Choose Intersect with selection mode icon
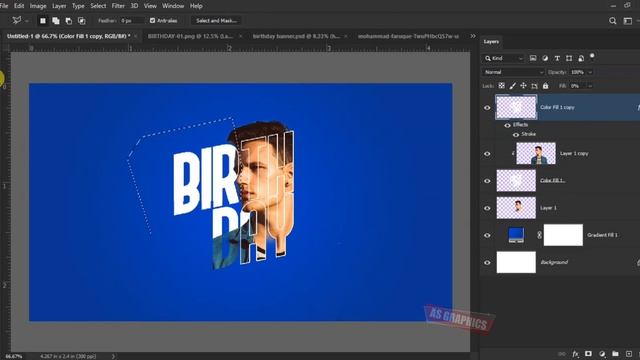The image size is (640, 360). pyautogui.click(x=82, y=20)
